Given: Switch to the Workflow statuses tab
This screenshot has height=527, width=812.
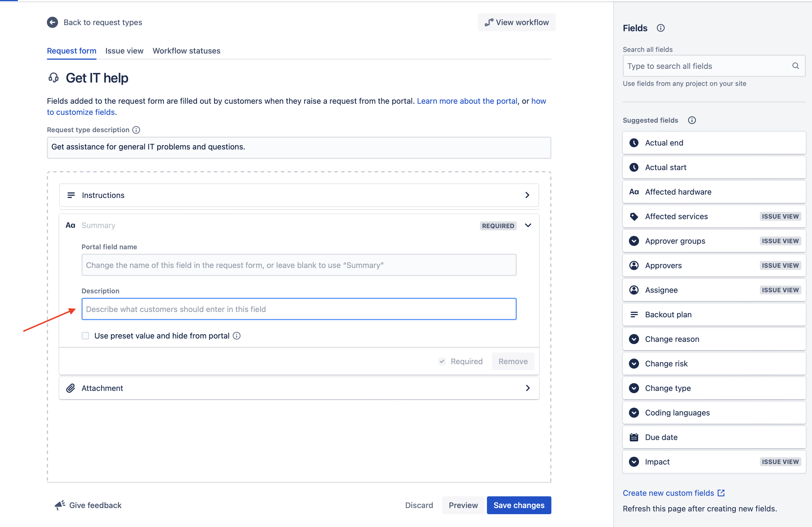Looking at the screenshot, I should coord(186,50).
